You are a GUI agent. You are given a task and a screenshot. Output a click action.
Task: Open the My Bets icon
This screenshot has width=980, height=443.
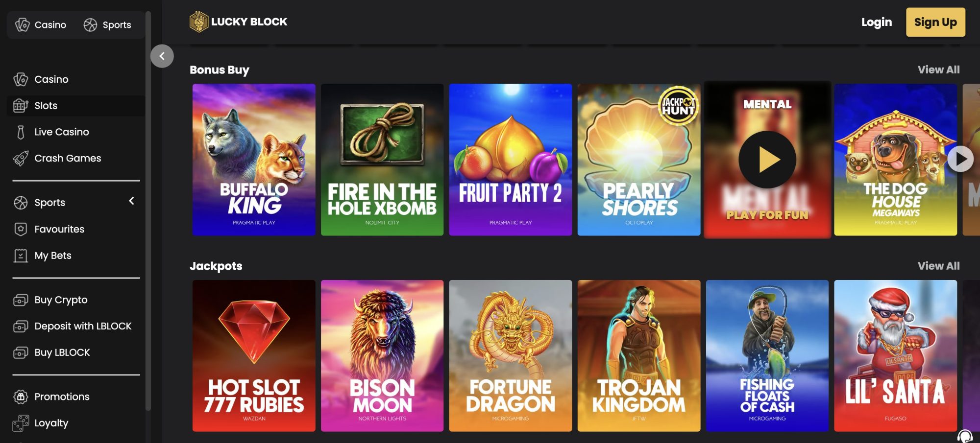[x=21, y=256]
